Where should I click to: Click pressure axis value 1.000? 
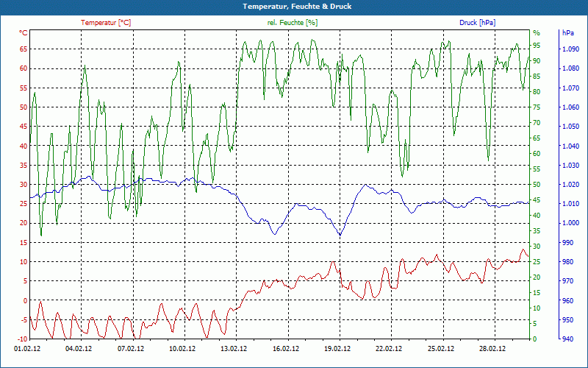pos(571,223)
